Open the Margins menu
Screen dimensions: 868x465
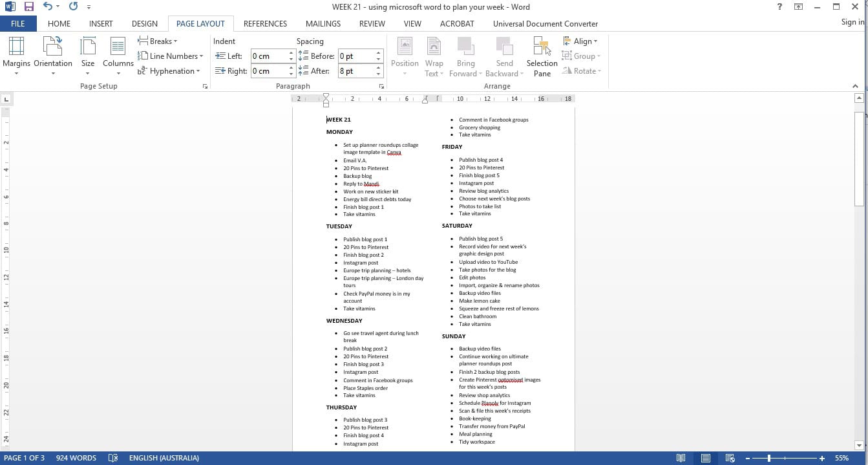[x=16, y=56]
